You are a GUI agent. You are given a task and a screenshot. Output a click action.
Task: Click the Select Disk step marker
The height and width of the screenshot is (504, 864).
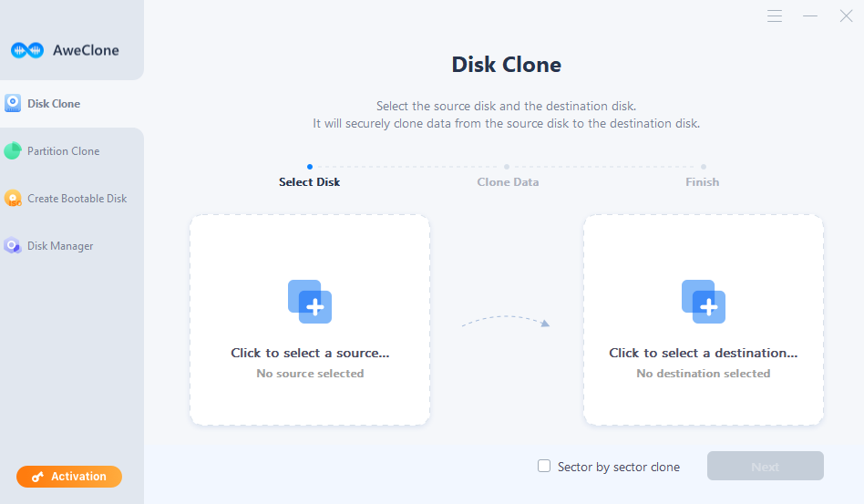point(310,167)
